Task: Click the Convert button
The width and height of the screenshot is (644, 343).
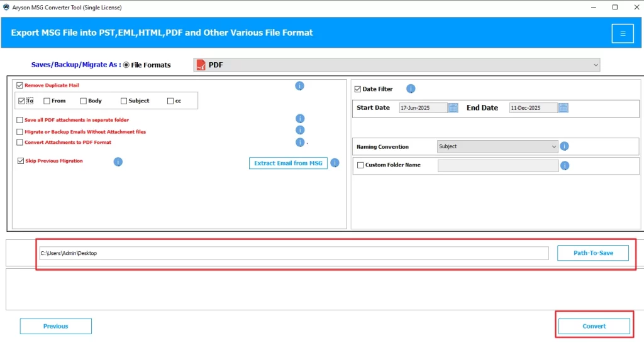Action: tap(594, 326)
